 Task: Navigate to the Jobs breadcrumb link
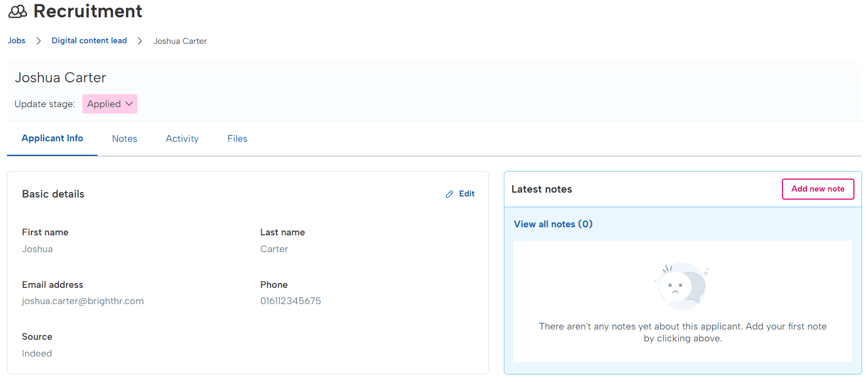(17, 41)
